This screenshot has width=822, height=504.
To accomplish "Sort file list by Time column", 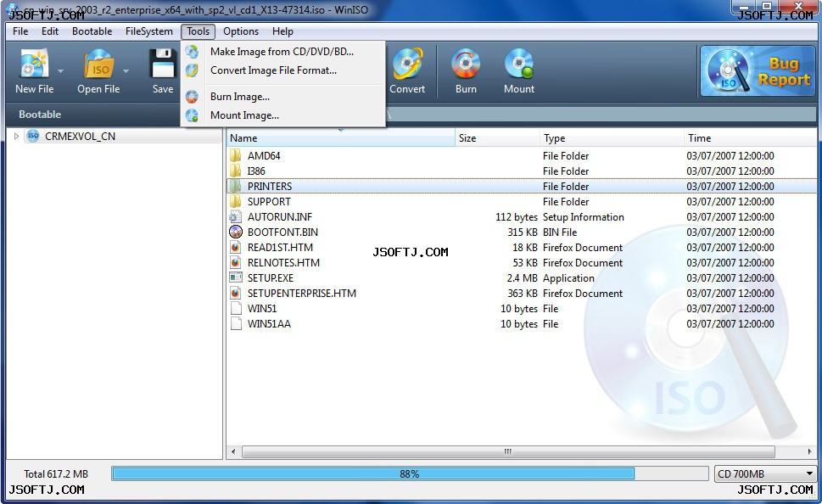I will [750, 138].
